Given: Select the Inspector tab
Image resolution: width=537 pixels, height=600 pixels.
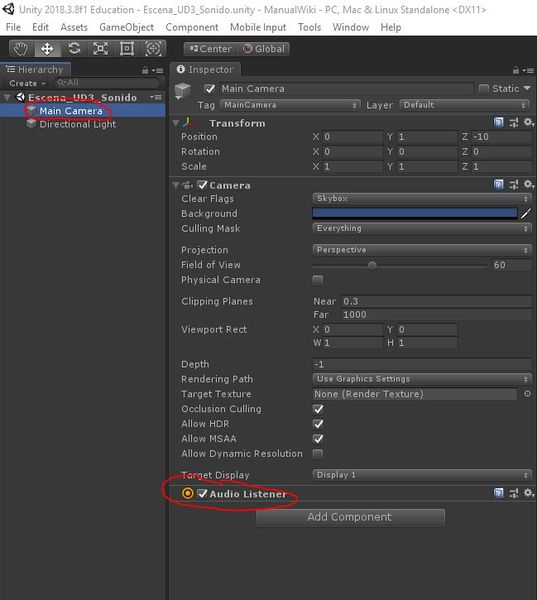Looking at the screenshot, I should pyautogui.click(x=205, y=70).
